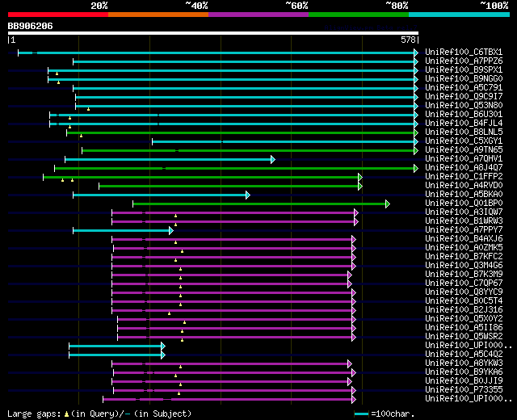Select the UniRef100_B1WRW3 label
Image resolution: width=517 pixels, height=420 pixels.
464,221
